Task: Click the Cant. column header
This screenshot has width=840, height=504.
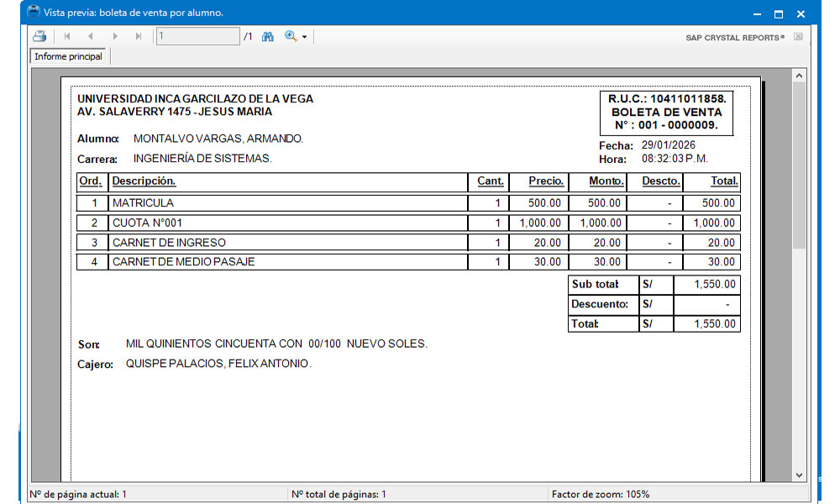Action: click(x=491, y=181)
